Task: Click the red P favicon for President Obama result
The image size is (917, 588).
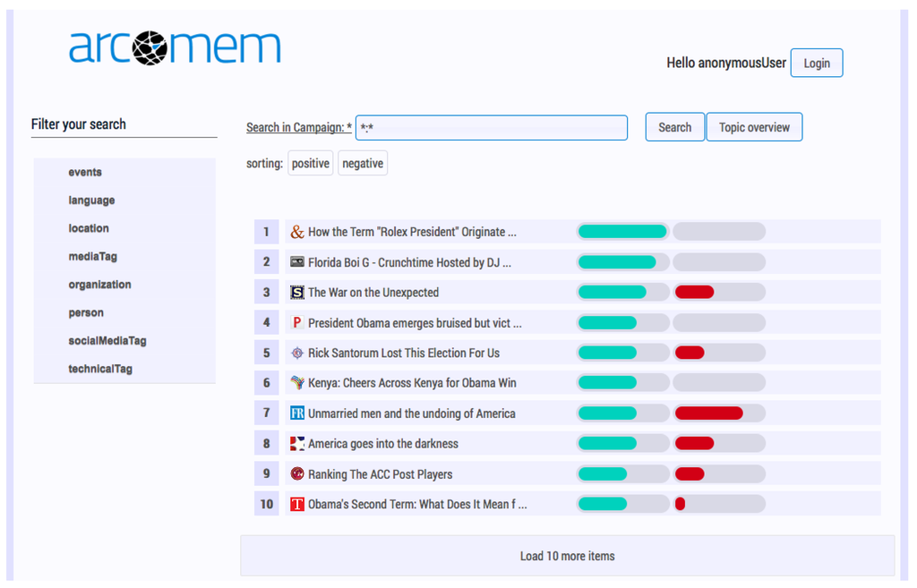Action: pos(297,322)
